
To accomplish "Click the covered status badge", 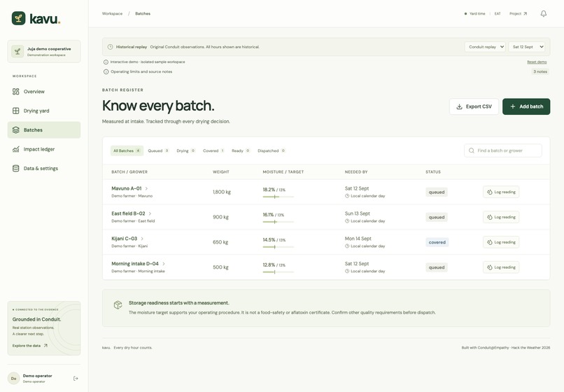I will pos(437,242).
